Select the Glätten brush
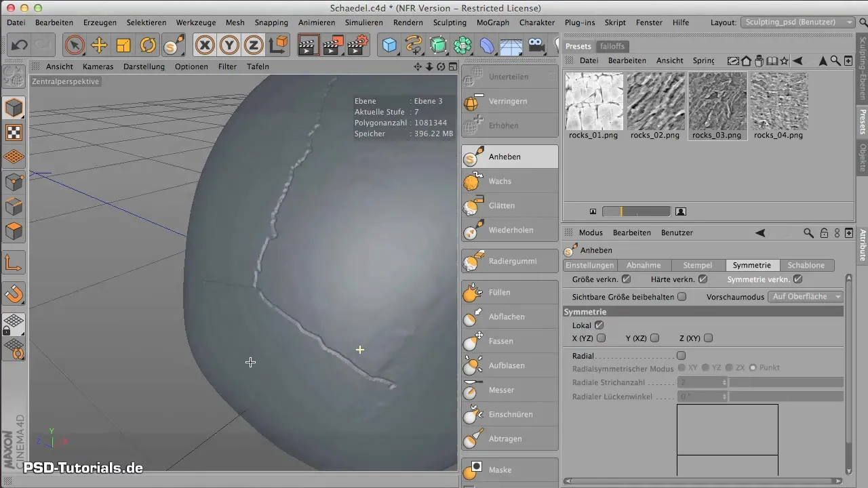Viewport: 868px width, 488px height. tap(510, 205)
